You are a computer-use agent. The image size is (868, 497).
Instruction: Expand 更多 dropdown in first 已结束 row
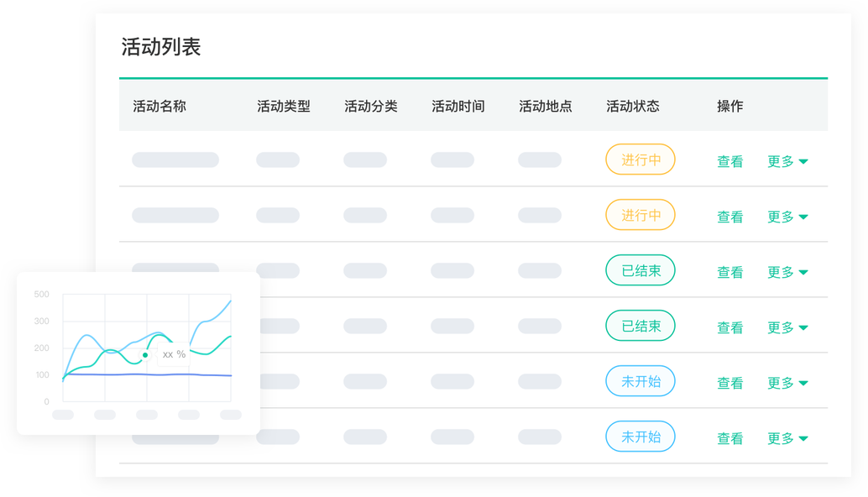[x=787, y=272]
